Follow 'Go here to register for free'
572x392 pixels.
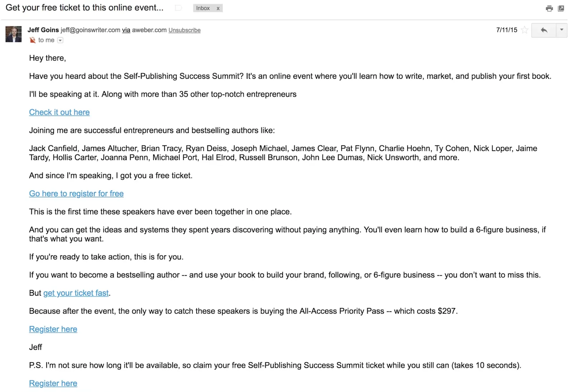click(x=76, y=193)
